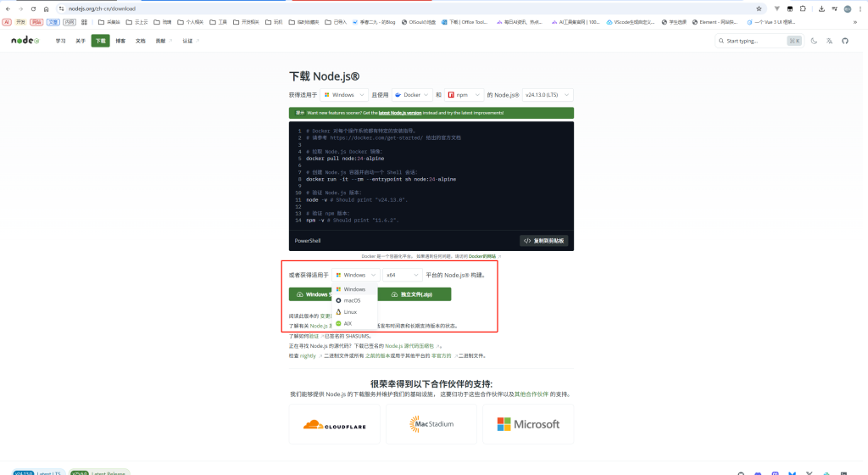
Task: Click the PowerShell label under code block
Action: click(x=308, y=241)
